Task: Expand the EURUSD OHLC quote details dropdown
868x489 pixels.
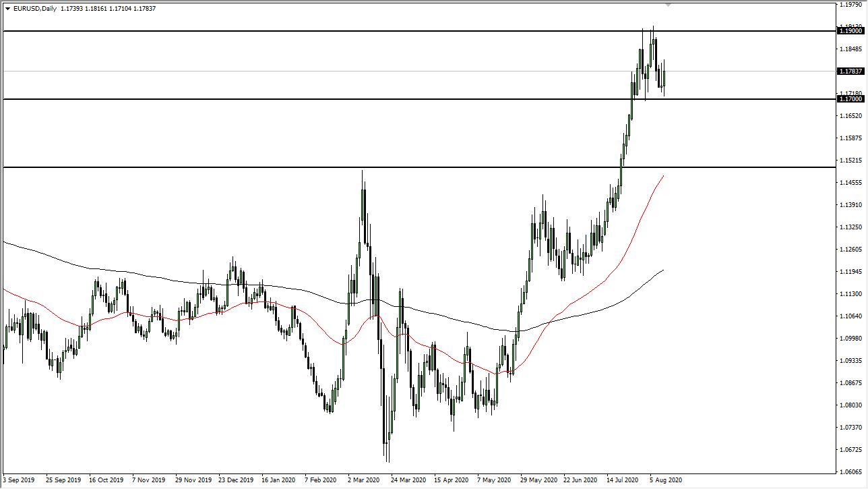Action: click(6, 9)
